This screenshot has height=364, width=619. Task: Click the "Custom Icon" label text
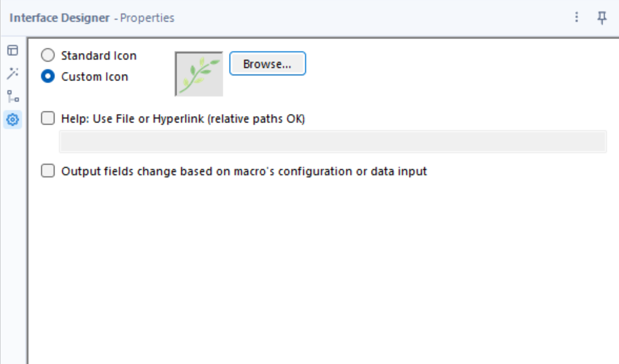click(x=95, y=77)
